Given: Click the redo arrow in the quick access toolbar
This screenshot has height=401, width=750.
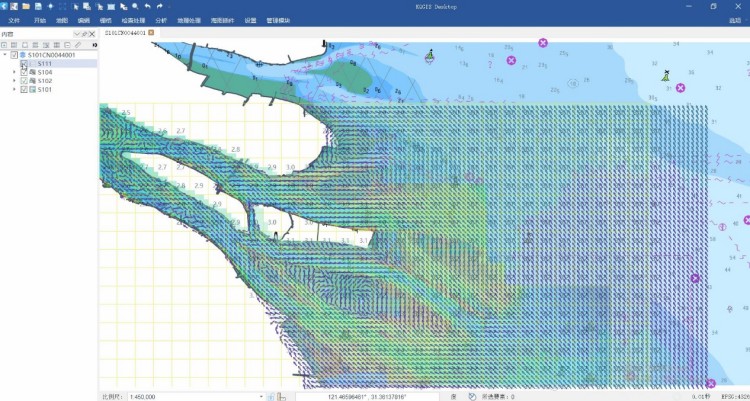Looking at the screenshot, I should click(x=159, y=6).
